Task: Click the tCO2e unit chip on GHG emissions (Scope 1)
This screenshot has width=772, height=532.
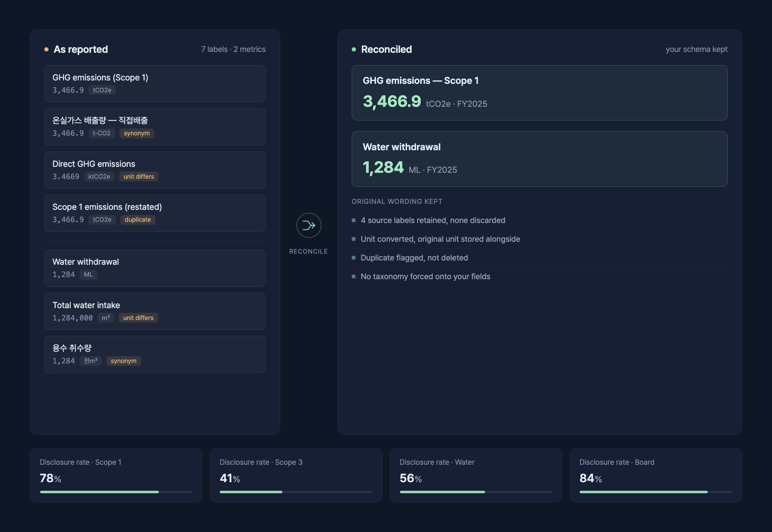Action: (x=102, y=90)
